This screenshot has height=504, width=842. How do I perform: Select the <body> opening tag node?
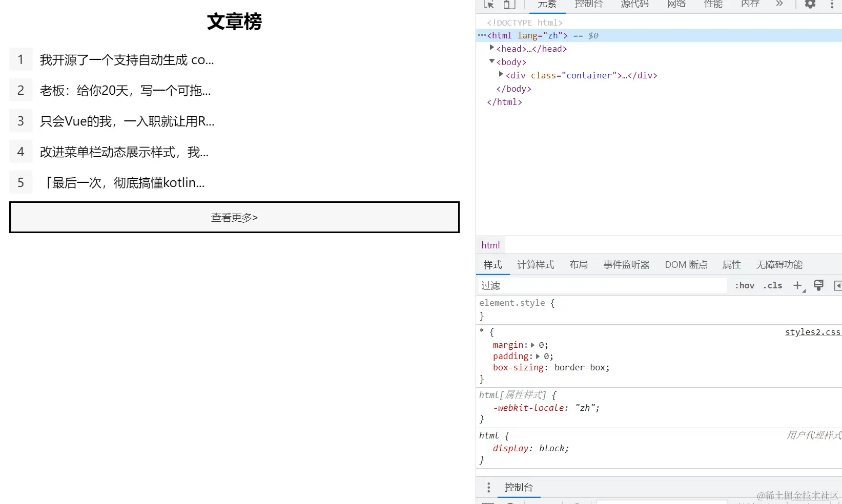tap(511, 62)
